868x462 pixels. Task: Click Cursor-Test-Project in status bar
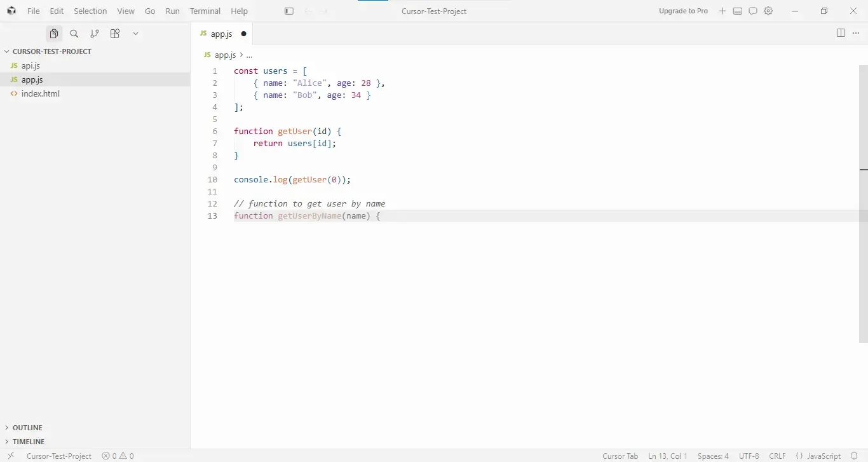59,456
